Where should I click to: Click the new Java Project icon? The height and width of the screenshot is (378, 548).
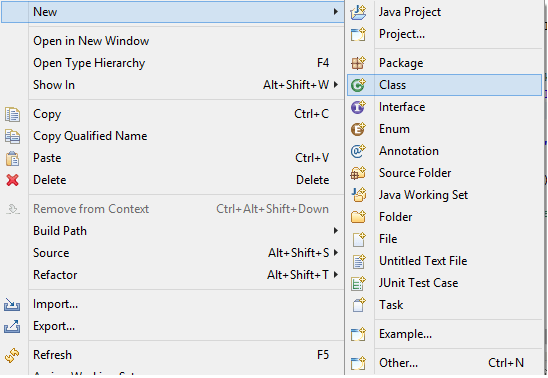tap(358, 12)
